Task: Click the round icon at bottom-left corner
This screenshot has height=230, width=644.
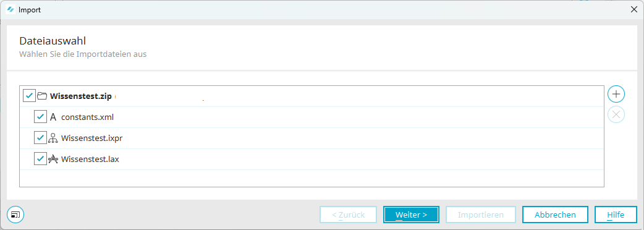Action: point(15,215)
